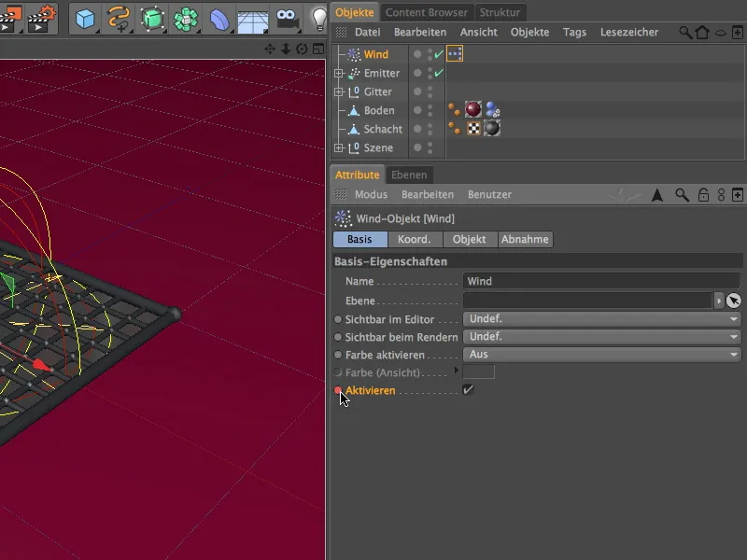Toggle the Aktivieren checkbox
This screenshot has height=560, width=747.
[x=468, y=390]
